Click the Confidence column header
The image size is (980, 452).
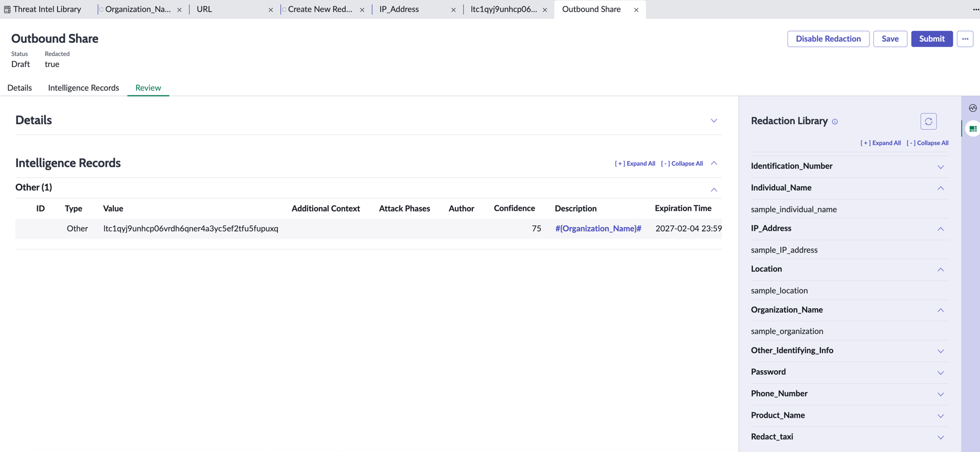click(514, 208)
